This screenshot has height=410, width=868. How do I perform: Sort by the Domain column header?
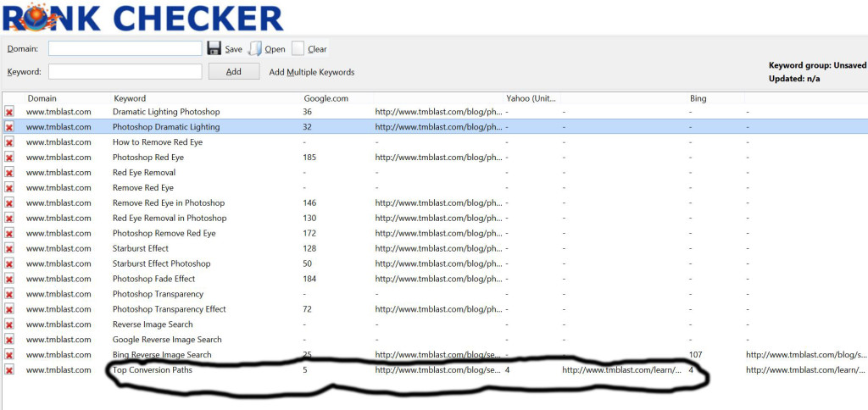pos(42,98)
